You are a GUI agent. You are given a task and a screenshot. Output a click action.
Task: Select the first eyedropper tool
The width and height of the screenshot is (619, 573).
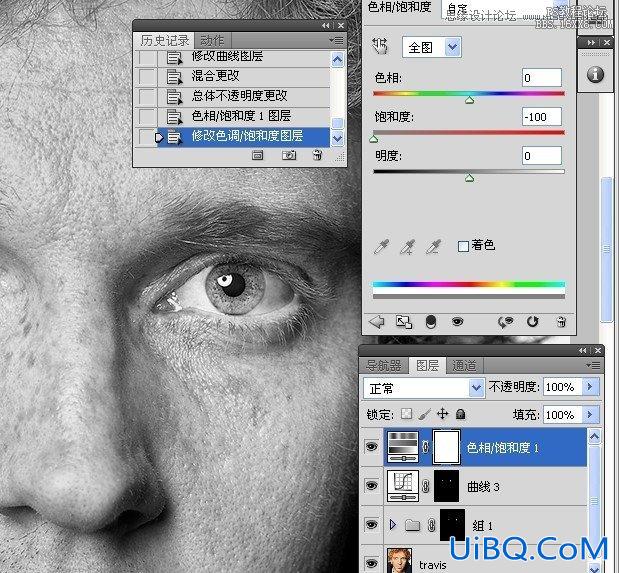coord(381,246)
